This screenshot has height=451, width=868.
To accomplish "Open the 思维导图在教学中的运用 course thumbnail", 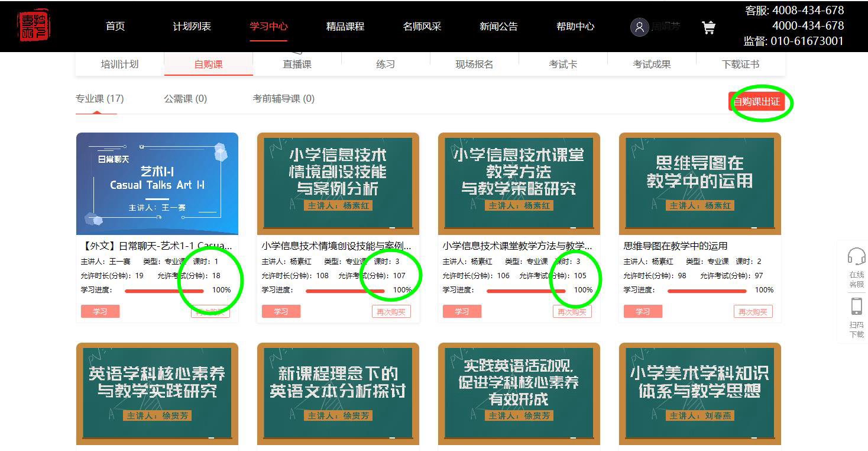I will [x=699, y=183].
